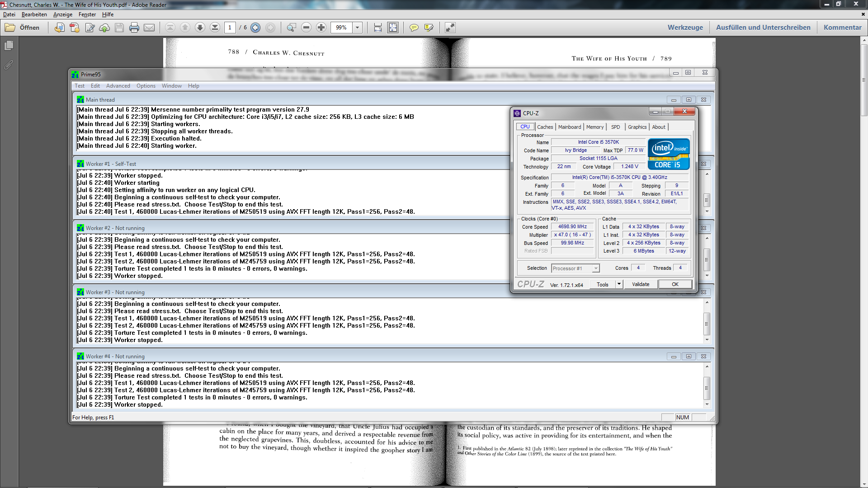The height and width of the screenshot is (488, 868).
Task: Click the page number input field
Action: [230, 28]
